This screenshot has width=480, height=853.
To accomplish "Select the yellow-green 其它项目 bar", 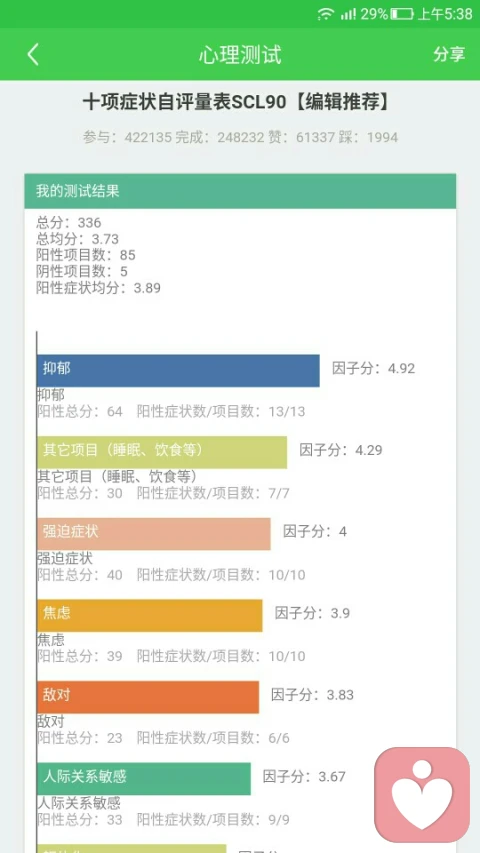I will click(x=162, y=452).
